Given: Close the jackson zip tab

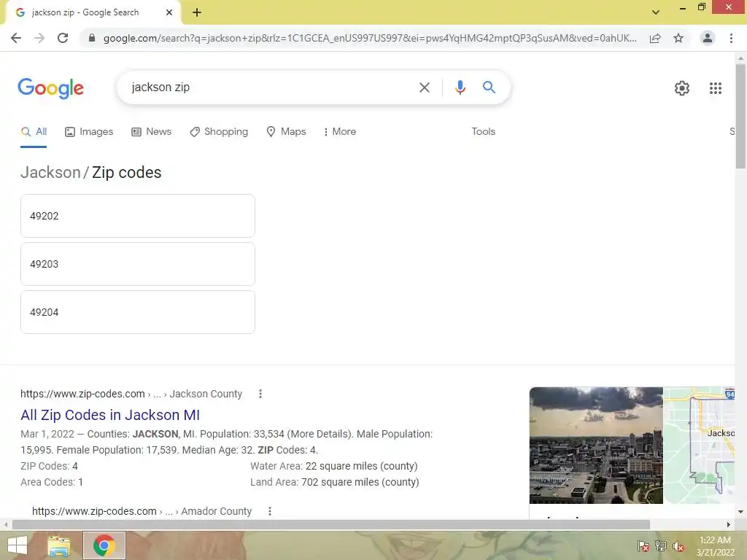Looking at the screenshot, I should tap(169, 12).
